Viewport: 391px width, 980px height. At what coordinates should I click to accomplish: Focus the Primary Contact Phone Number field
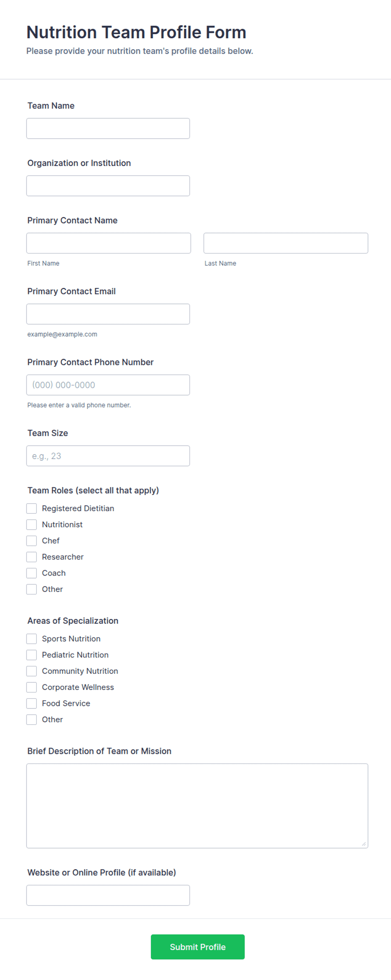108,385
